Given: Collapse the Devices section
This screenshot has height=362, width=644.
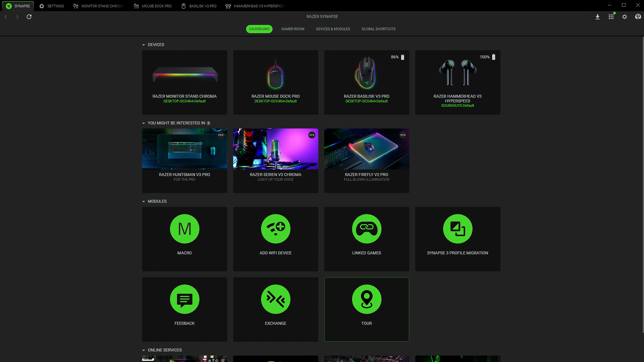Looking at the screenshot, I should click(x=144, y=45).
